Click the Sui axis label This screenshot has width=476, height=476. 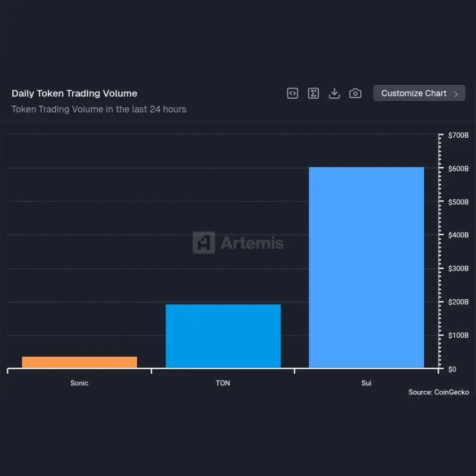[367, 383]
